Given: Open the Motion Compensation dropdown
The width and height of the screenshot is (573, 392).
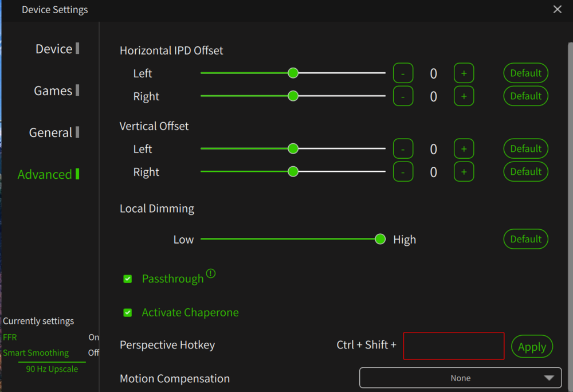Looking at the screenshot, I should click(x=460, y=378).
